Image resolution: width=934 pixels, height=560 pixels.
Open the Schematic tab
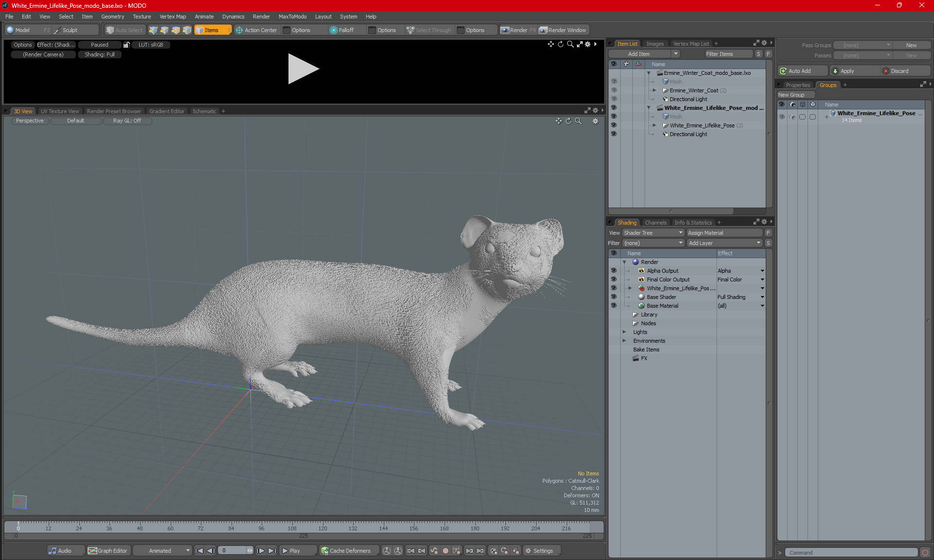[204, 111]
